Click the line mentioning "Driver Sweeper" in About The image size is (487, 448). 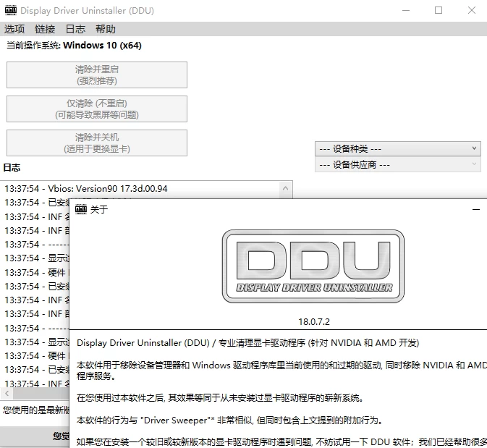(229, 420)
